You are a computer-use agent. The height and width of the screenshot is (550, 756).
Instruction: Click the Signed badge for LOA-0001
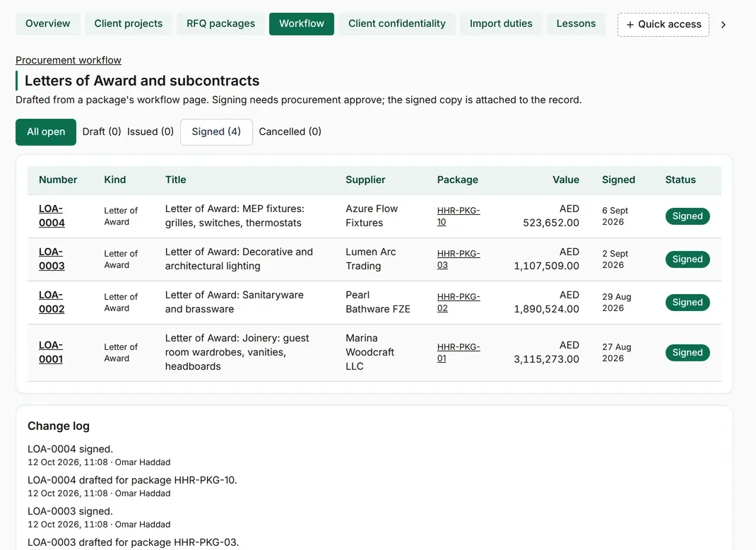click(x=687, y=353)
